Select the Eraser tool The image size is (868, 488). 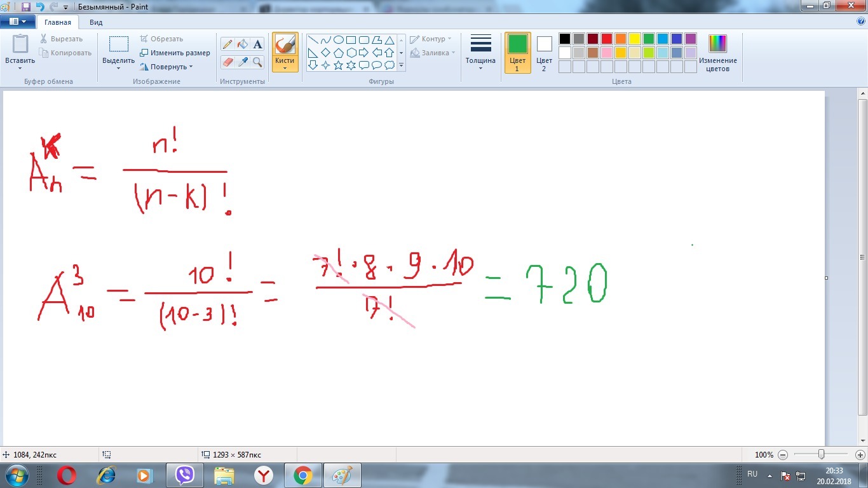tap(227, 62)
